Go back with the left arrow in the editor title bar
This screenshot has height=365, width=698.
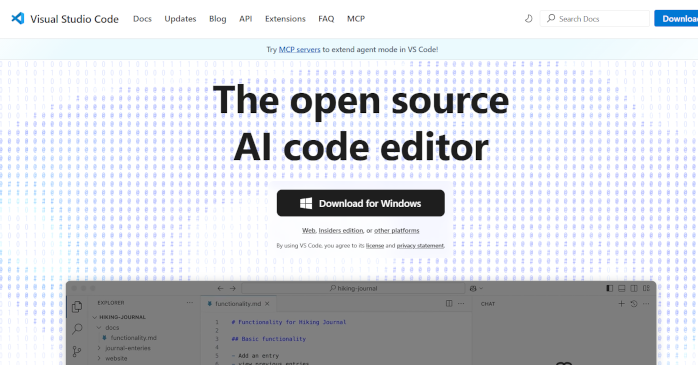click(220, 288)
